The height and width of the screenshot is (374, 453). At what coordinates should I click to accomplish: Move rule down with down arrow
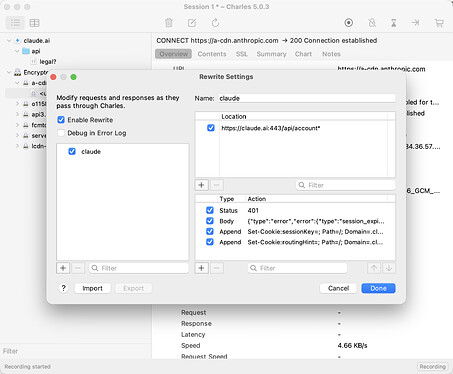click(389, 268)
